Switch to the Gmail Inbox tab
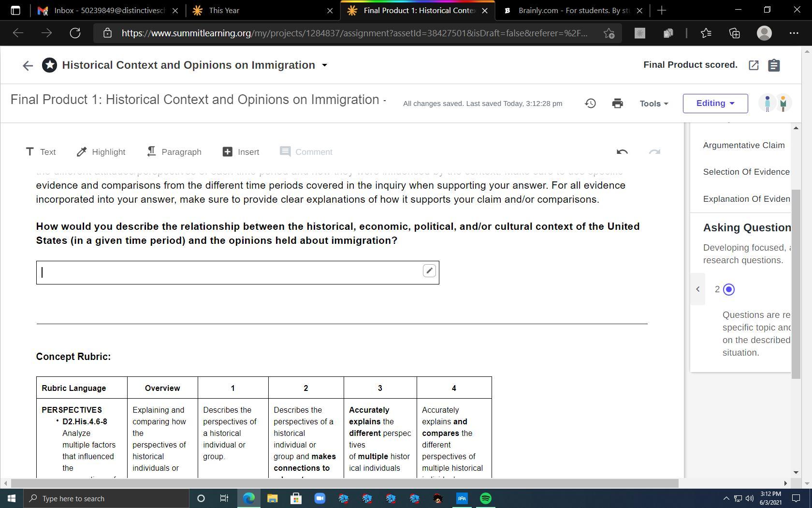 108,10
